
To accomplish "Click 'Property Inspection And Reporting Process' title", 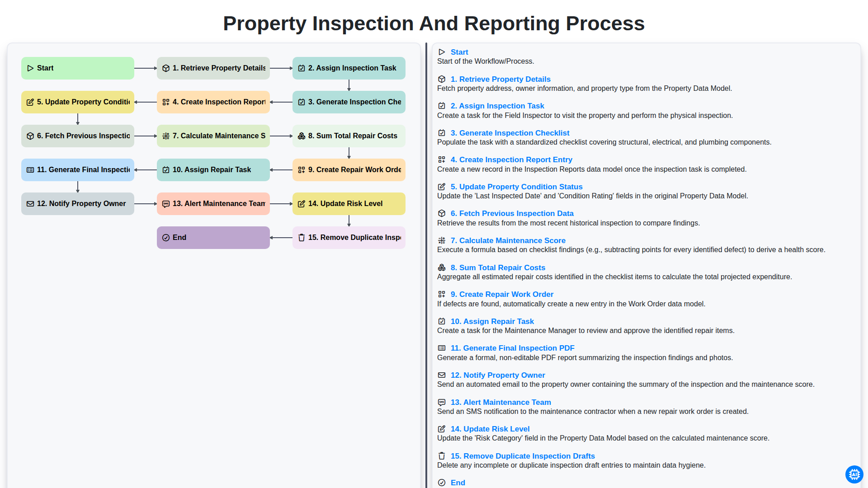I will (x=434, y=23).
